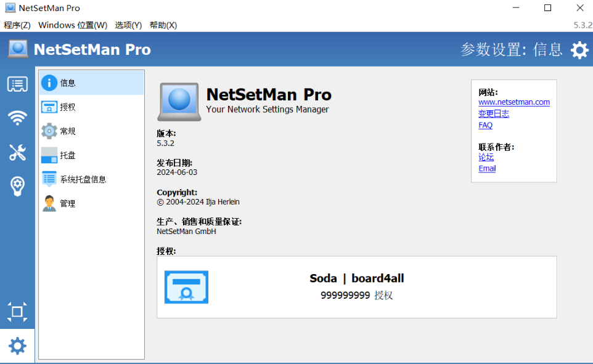
Task: Click the person icon beside 管理
Action: pyautogui.click(x=49, y=203)
